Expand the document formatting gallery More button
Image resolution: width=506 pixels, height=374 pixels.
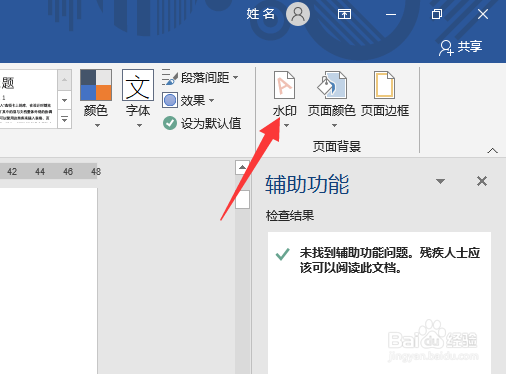click(x=65, y=119)
